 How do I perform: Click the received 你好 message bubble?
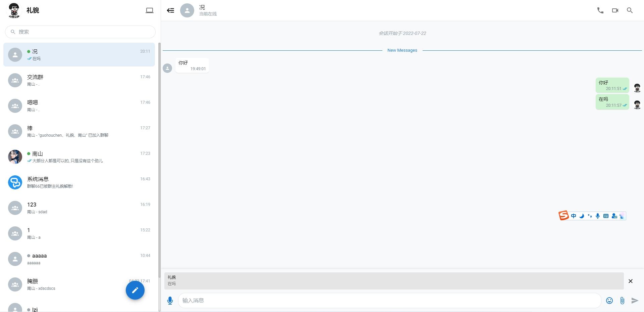[192, 65]
